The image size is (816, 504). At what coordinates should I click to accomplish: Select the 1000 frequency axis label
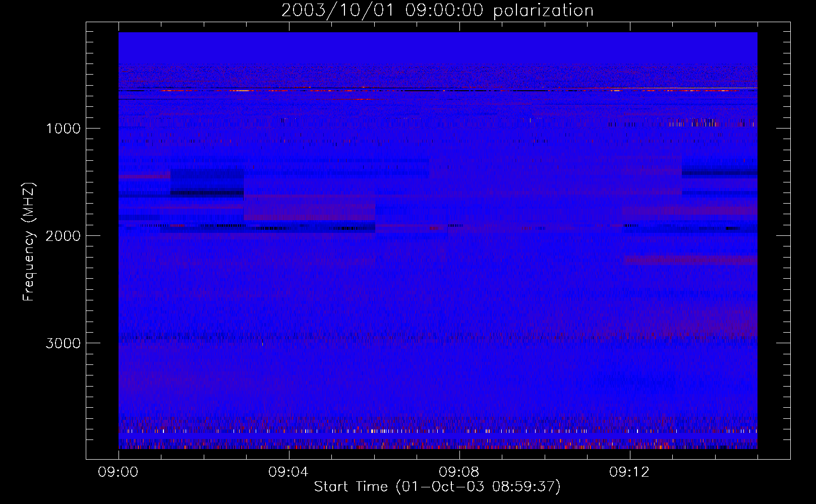click(x=64, y=129)
